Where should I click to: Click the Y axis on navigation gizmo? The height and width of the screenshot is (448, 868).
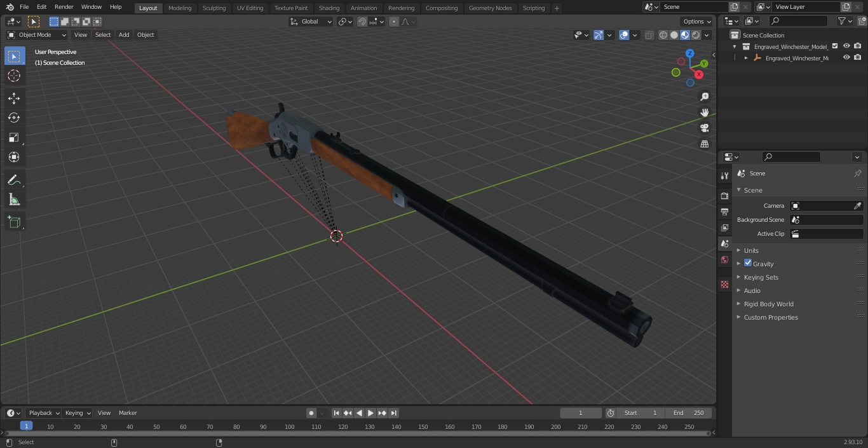(x=704, y=64)
